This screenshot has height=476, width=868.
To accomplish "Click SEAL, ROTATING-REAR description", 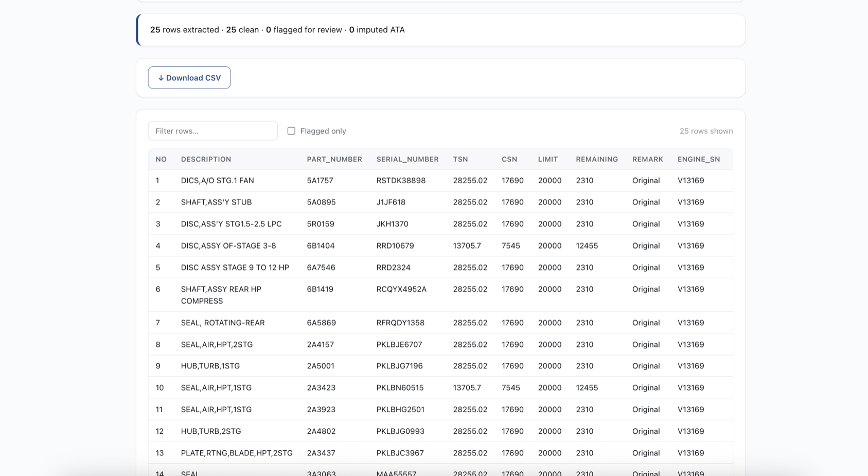I will [x=223, y=323].
